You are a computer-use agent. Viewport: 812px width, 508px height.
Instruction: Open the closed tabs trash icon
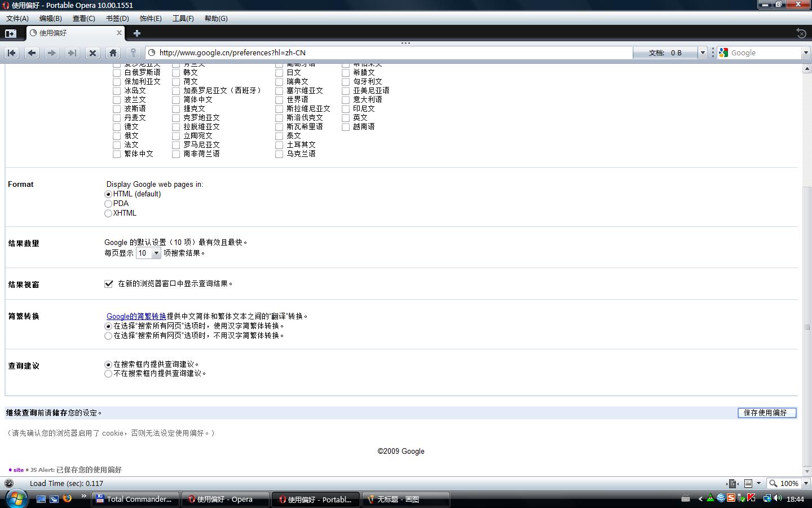click(x=801, y=33)
